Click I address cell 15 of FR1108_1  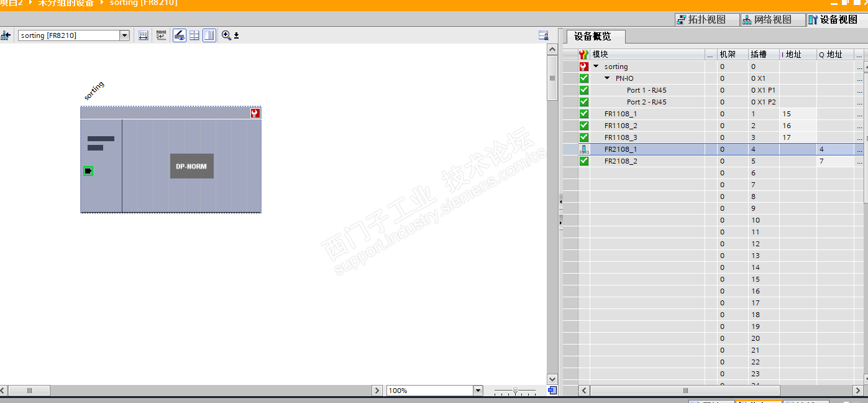(798, 114)
